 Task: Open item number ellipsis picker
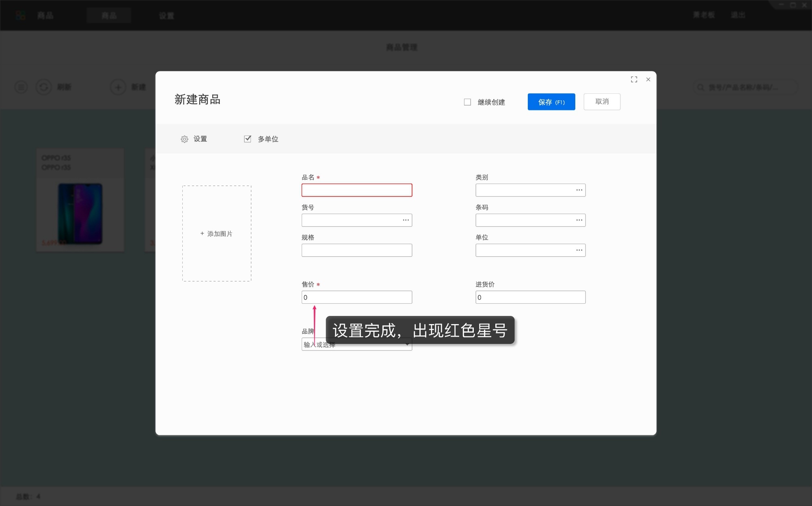[406, 220]
